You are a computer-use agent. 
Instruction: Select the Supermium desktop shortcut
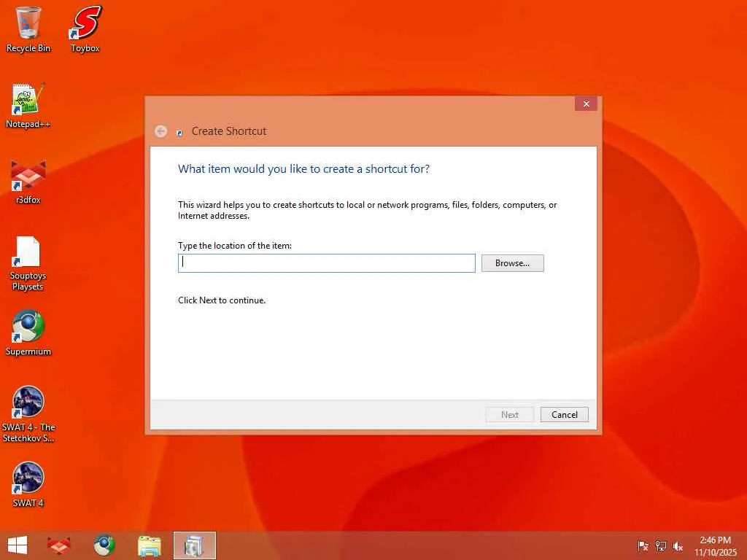click(x=28, y=332)
